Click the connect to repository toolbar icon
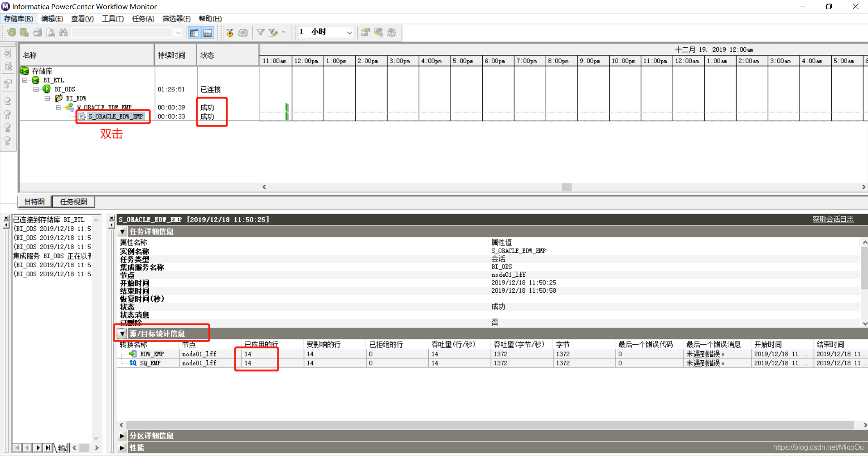Screen dimensions: 868x456 (11, 32)
